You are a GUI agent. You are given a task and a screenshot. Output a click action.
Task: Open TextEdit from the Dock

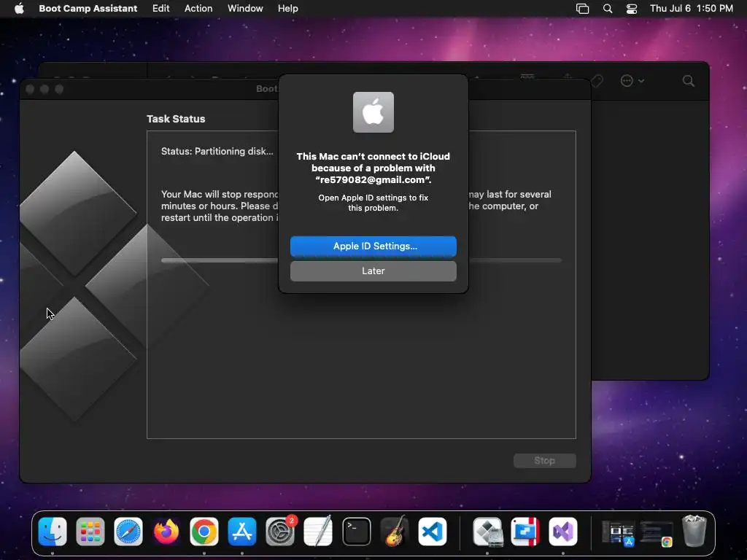tap(318, 532)
